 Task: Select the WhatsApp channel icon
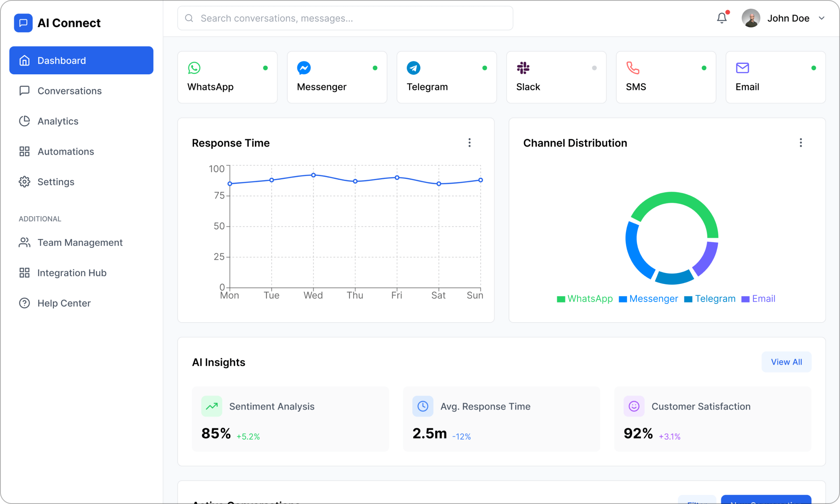tap(194, 68)
